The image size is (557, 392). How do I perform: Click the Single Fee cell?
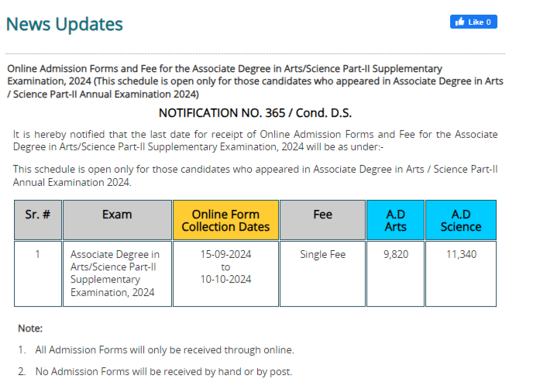pos(322,254)
